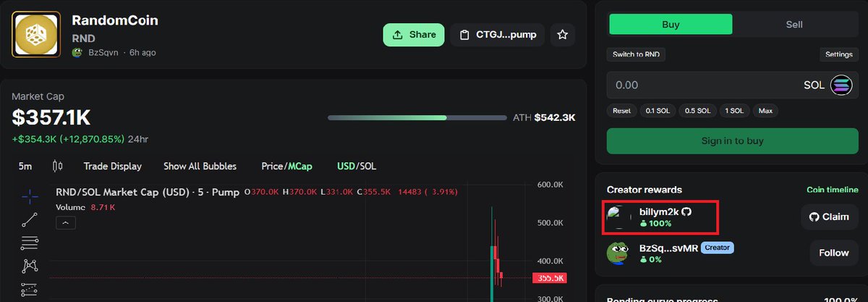Click the Pepe avatar of BzSq...svMR
Viewport: 868px width, 302px height.
(x=618, y=253)
